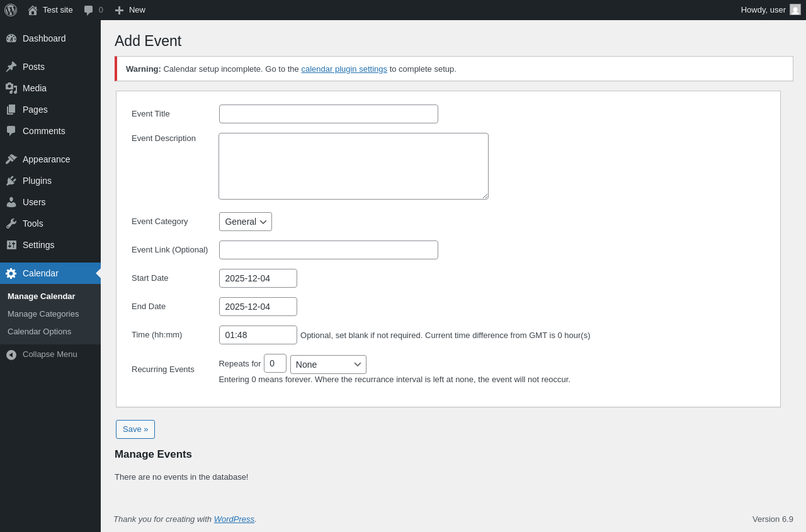The image size is (806, 532).
Task: Click the plus icon beside New
Action: click(x=119, y=10)
